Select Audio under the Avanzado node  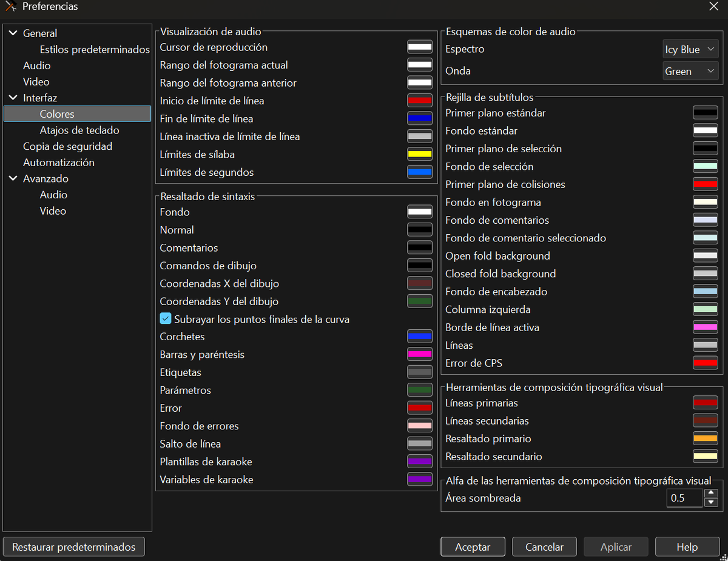[x=53, y=195]
